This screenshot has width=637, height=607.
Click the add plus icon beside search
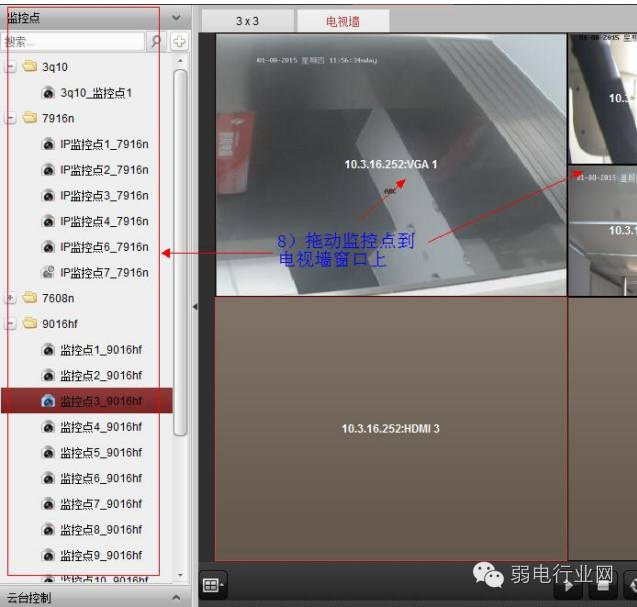(179, 41)
